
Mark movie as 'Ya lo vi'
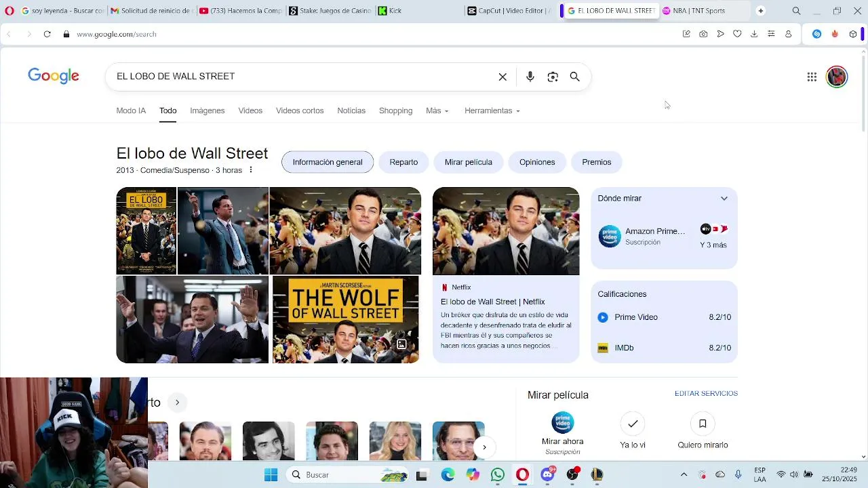(x=633, y=431)
